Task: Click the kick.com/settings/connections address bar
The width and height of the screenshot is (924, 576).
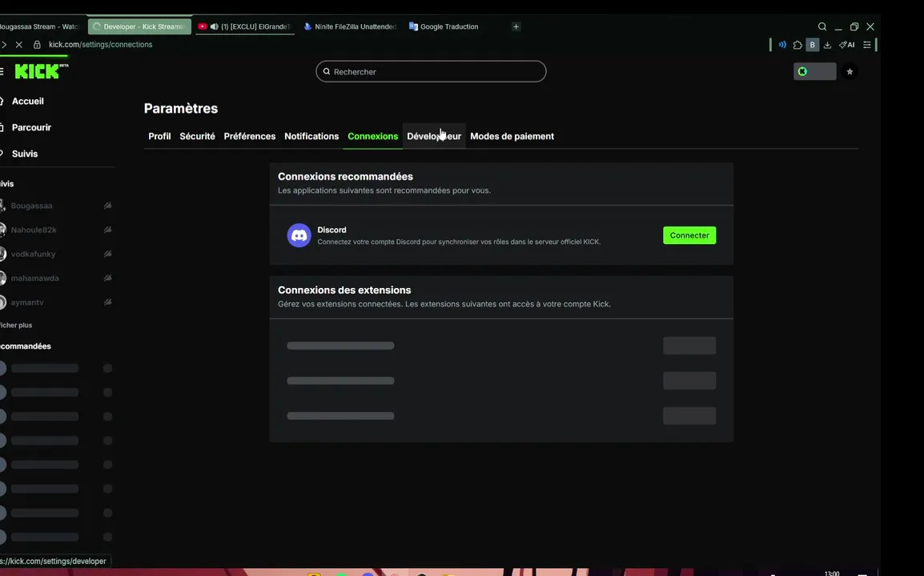Action: 100,45
